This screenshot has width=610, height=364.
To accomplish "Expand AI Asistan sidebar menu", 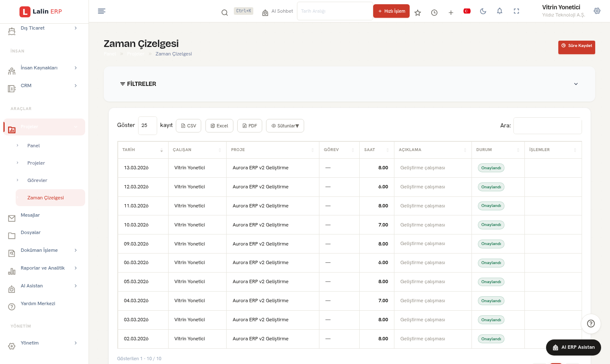I will (44, 286).
